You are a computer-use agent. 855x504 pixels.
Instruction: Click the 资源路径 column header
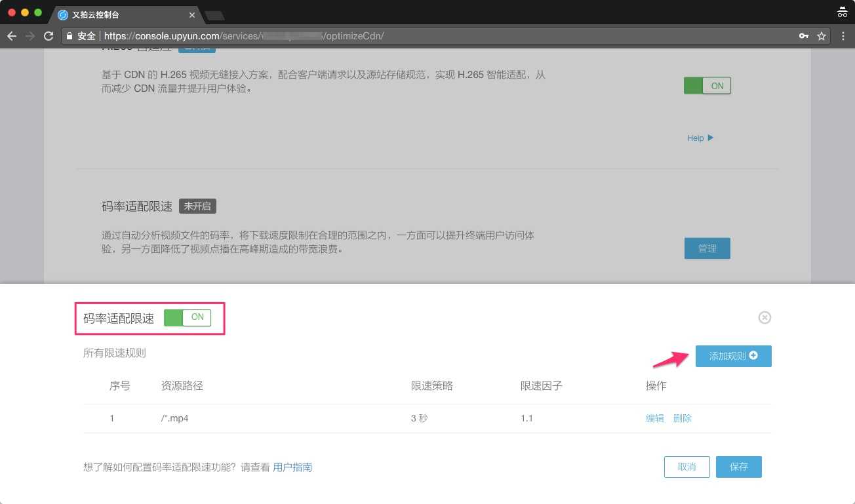pos(182,386)
